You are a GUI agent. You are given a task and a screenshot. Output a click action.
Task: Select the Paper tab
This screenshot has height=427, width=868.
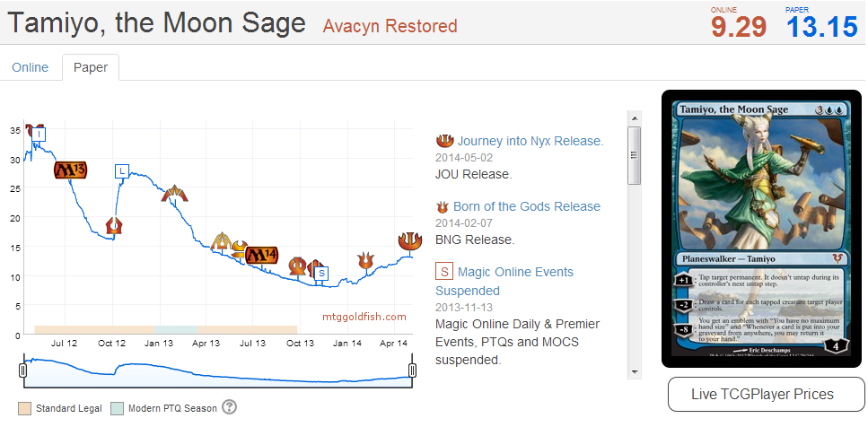pyautogui.click(x=91, y=67)
